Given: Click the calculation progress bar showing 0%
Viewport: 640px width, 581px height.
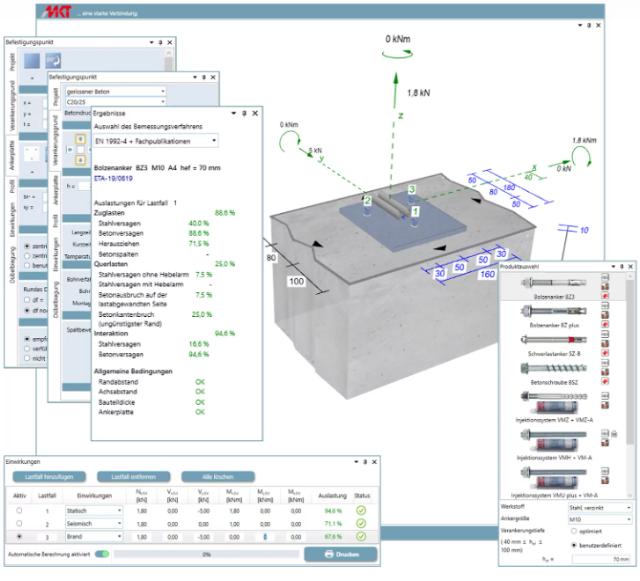Looking at the screenshot, I should click(206, 553).
